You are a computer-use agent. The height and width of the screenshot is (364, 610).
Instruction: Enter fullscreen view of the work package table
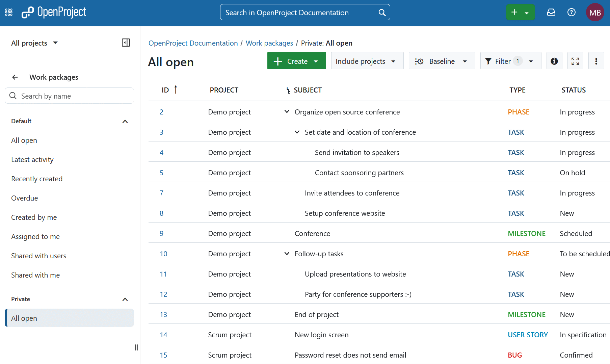575,61
